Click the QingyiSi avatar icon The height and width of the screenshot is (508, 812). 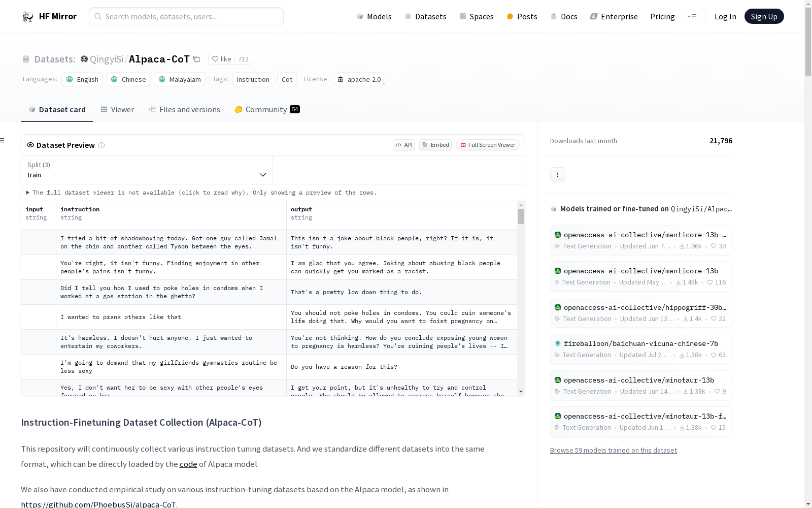84,59
